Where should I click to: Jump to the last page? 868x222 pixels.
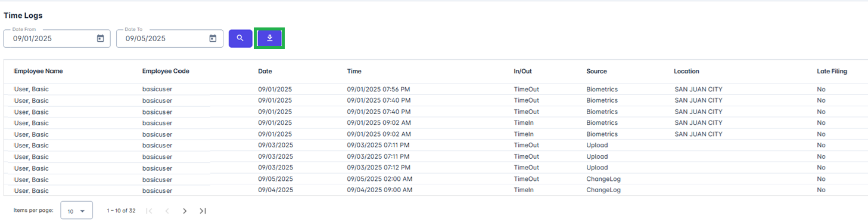tap(203, 211)
